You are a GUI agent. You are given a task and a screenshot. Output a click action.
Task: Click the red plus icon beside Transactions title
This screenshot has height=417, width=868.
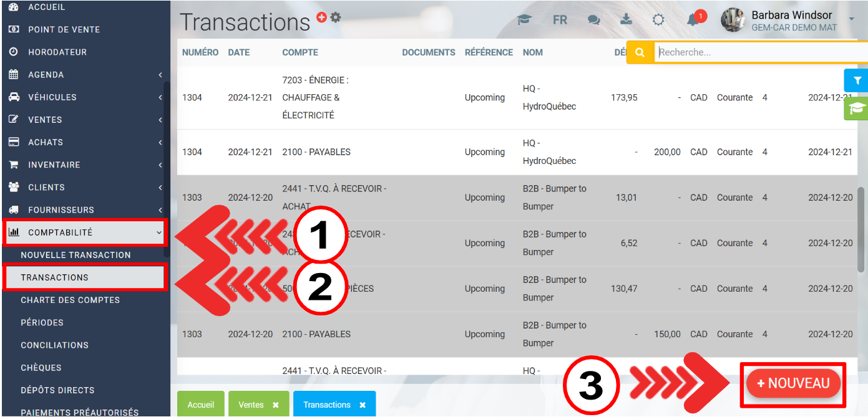[322, 17]
